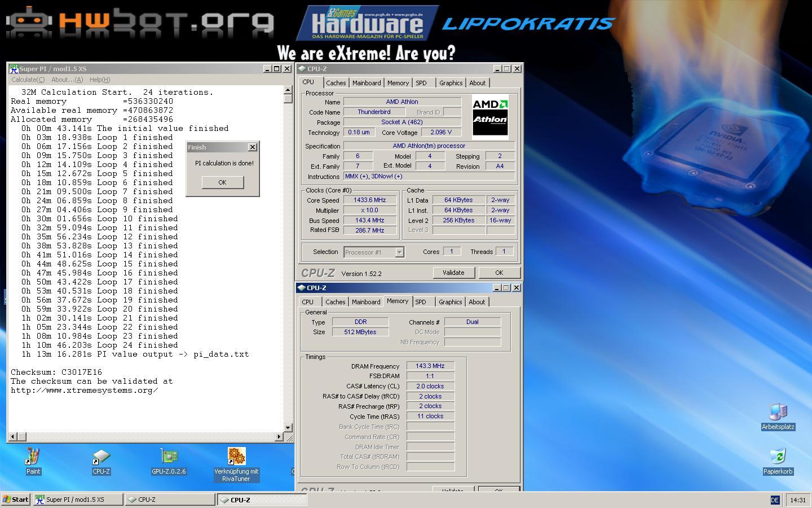Open the Papierkorb recycle bin icon
The image size is (812, 508).
(x=778, y=457)
